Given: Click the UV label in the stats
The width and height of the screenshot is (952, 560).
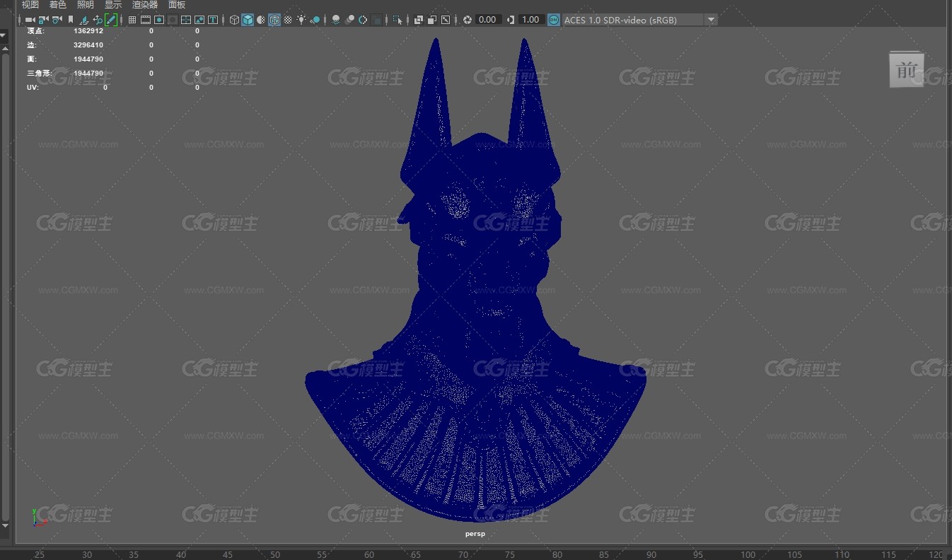Looking at the screenshot, I should [33, 88].
